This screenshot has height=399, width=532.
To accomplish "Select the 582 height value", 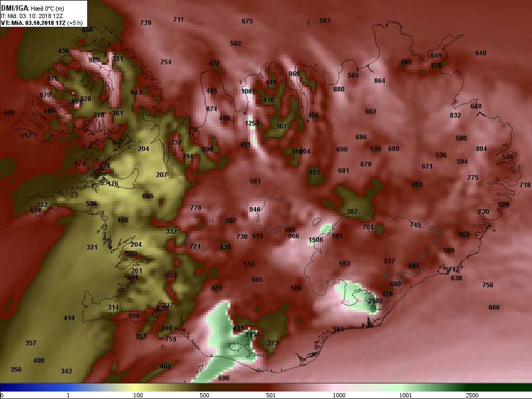I will (x=236, y=44).
